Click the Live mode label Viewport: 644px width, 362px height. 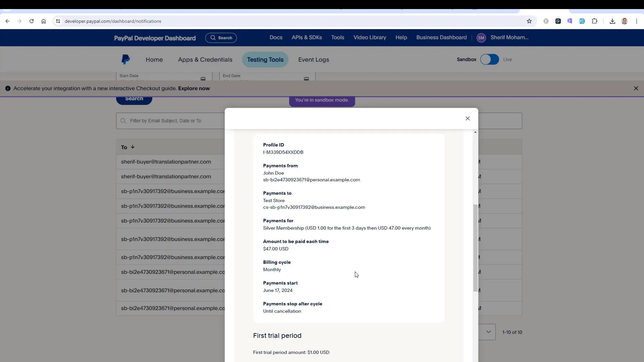coord(507,59)
